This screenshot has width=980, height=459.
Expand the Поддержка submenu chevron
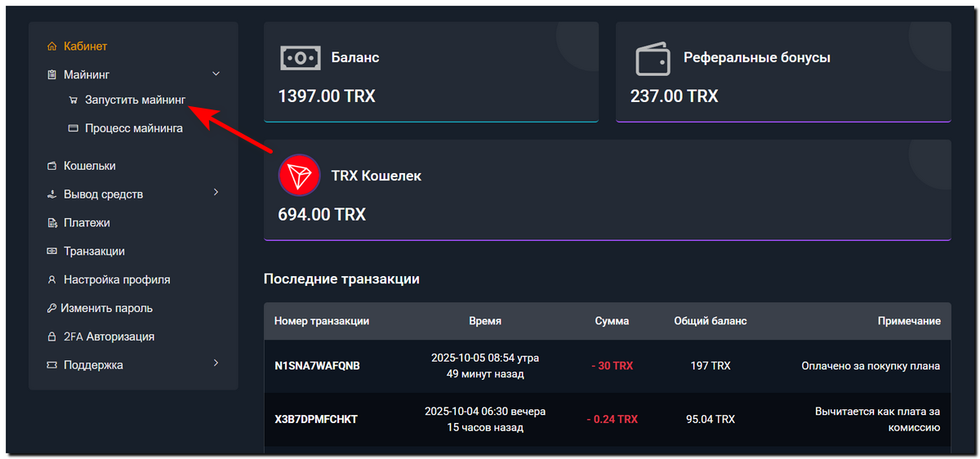pos(216,363)
